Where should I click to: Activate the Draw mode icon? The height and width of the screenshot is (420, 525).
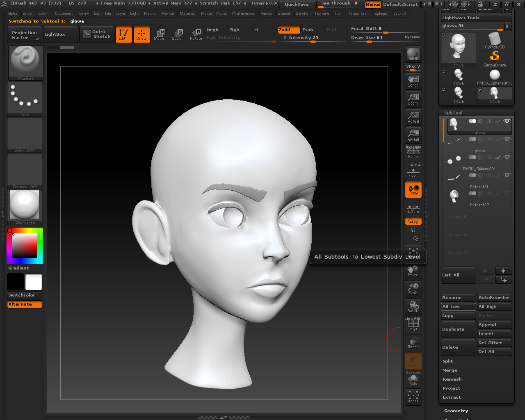pyautogui.click(x=142, y=34)
